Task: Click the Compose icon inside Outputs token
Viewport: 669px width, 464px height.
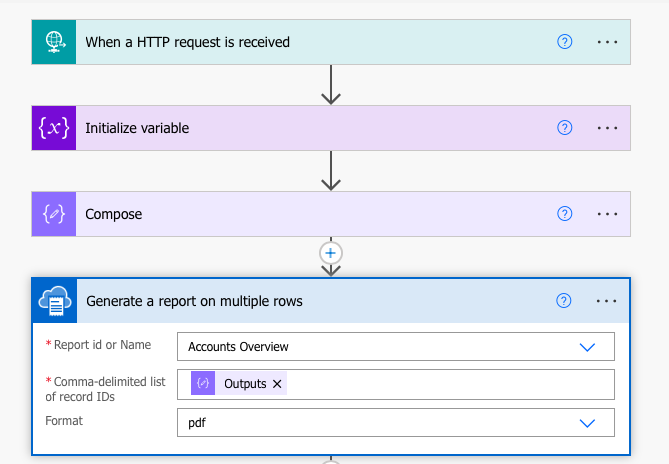Action: (203, 383)
